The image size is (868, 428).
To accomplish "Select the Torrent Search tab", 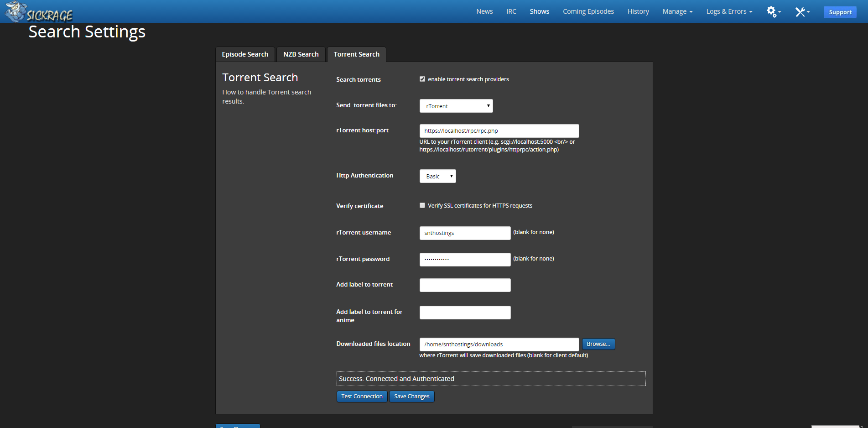I will tap(357, 54).
